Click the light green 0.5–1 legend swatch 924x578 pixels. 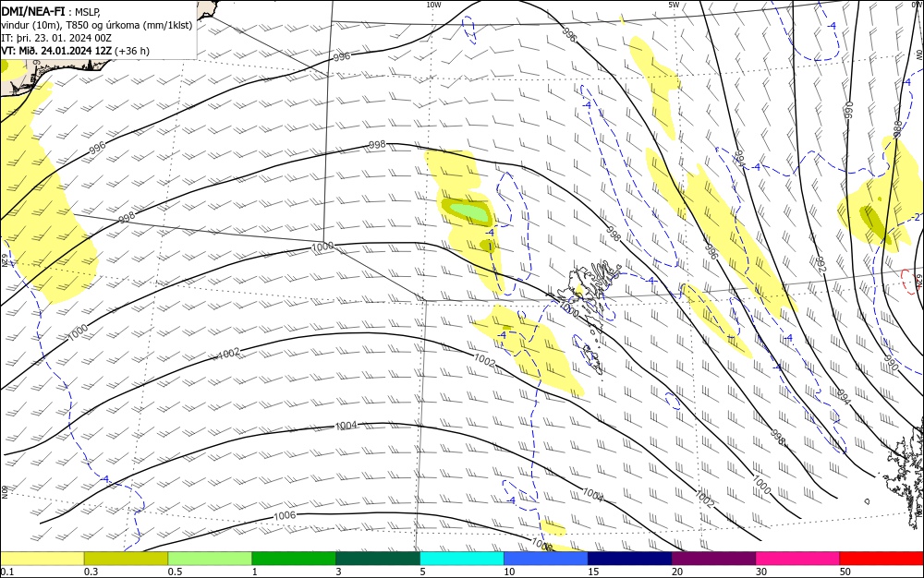pos(210,559)
